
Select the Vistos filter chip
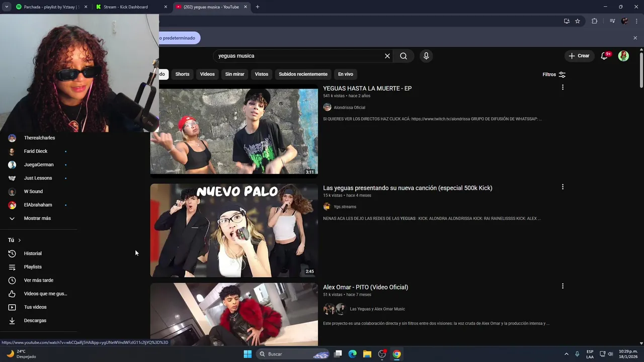tap(262, 74)
